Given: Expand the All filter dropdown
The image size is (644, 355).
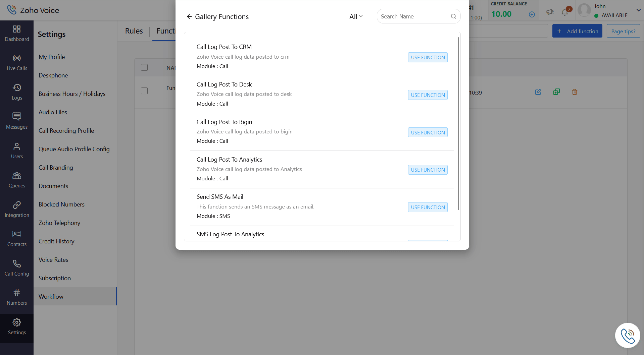Looking at the screenshot, I should 356,16.
